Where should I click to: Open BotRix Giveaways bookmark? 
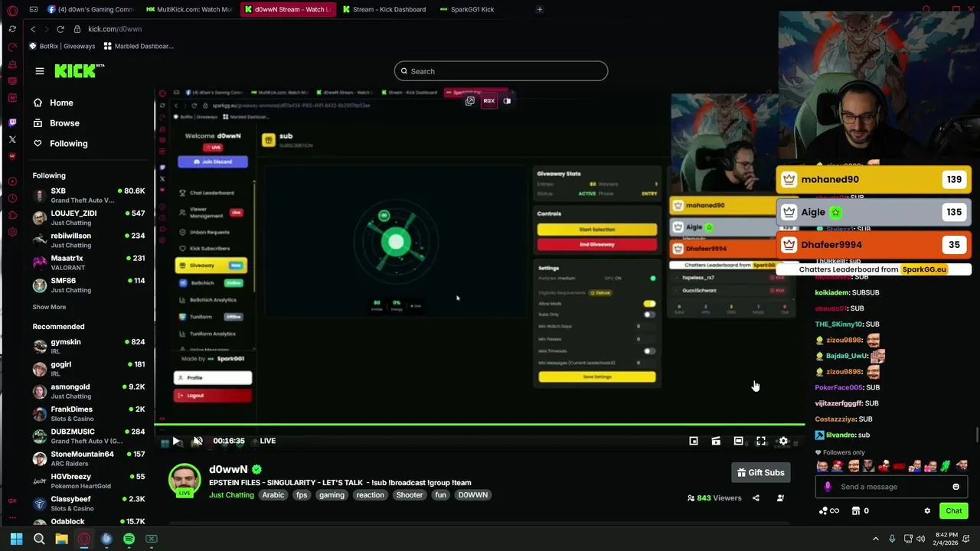point(62,46)
